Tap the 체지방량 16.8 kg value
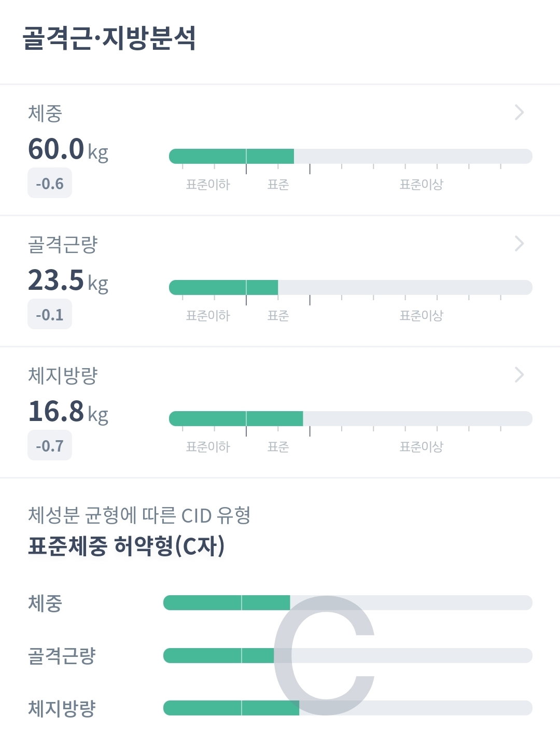 (68, 412)
